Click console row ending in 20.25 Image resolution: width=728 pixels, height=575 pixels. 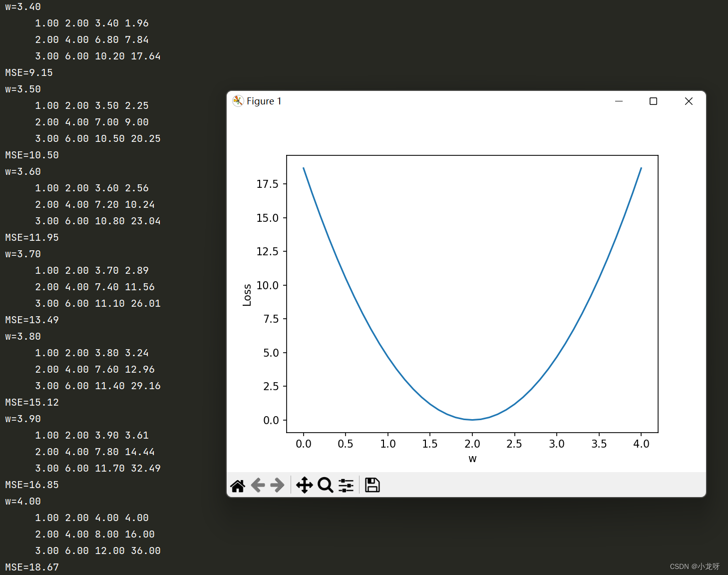tap(98, 139)
